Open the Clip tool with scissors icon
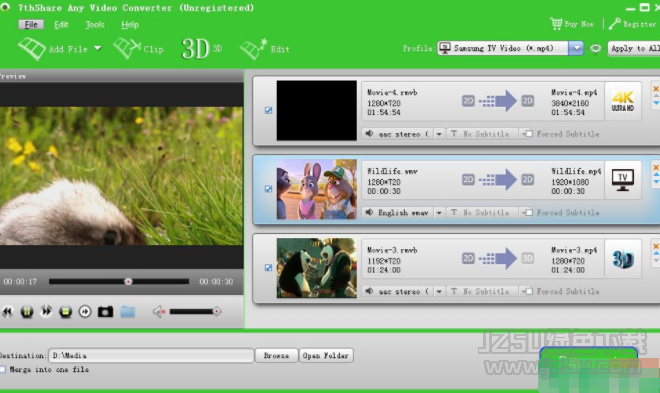The width and height of the screenshot is (660, 393). pyautogui.click(x=138, y=49)
